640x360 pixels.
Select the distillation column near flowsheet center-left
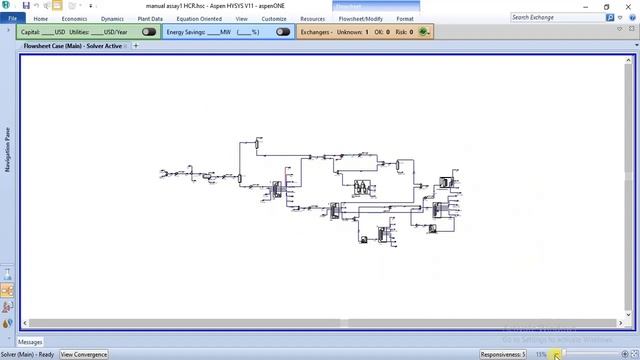277,190
